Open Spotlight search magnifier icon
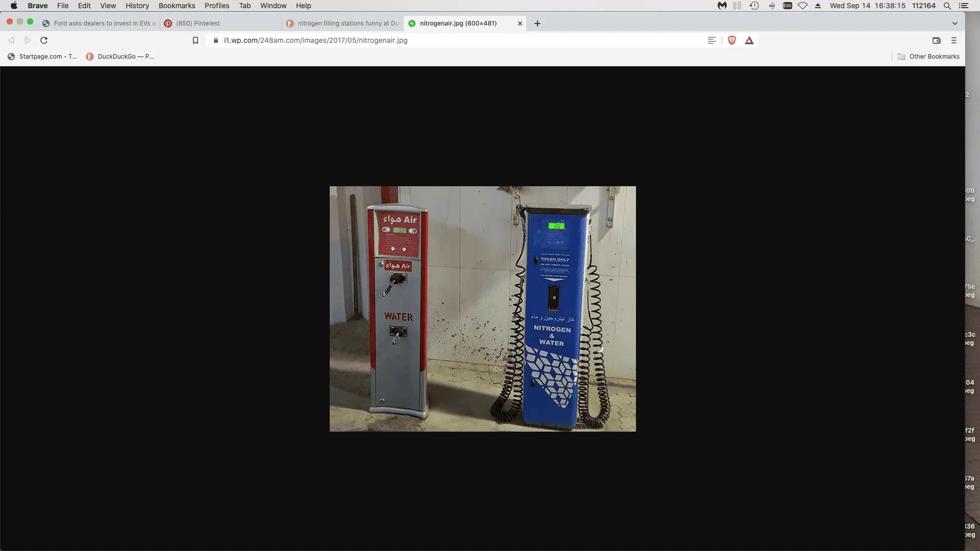This screenshot has height=551, width=980. click(x=947, y=6)
